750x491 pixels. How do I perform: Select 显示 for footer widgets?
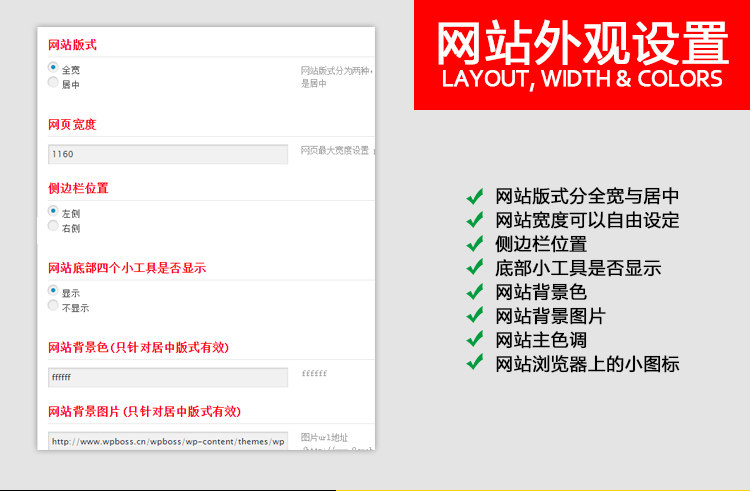53,291
